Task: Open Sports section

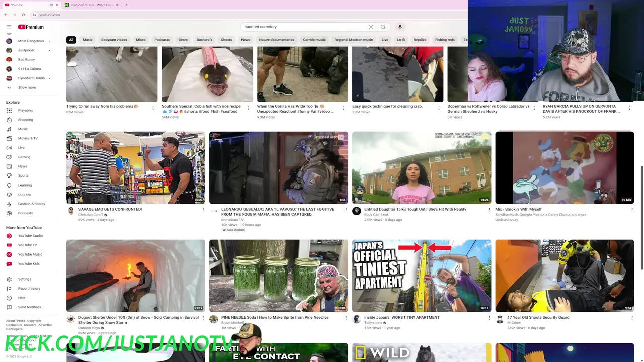Action: click(x=23, y=175)
